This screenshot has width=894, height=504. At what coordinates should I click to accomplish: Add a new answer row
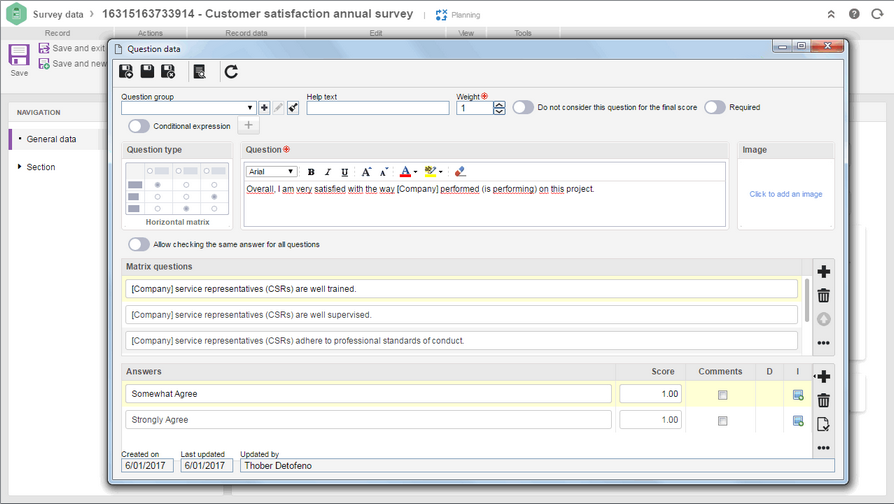823,376
